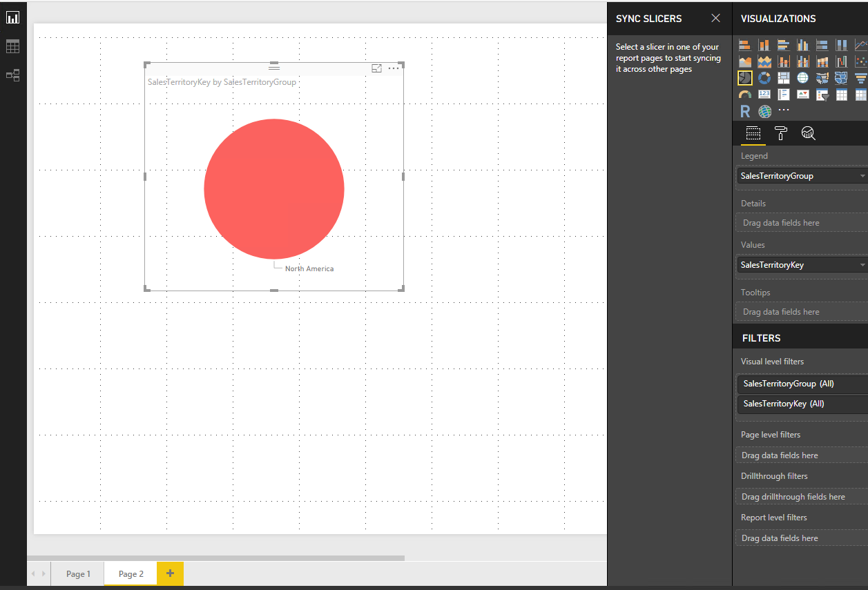Select the Page 2 tab
This screenshot has height=590, width=868.
click(131, 573)
